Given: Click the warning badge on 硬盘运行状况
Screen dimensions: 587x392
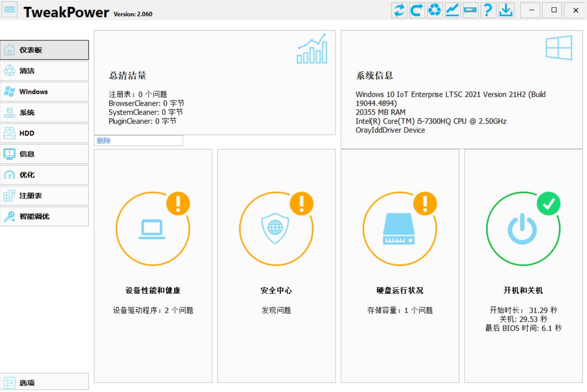Looking at the screenshot, I should (425, 203).
